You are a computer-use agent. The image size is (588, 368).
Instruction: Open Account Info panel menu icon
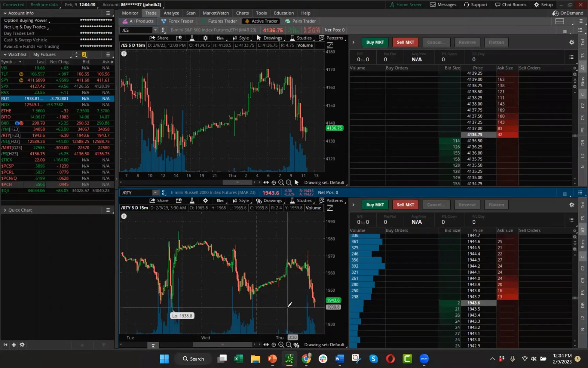(108, 13)
